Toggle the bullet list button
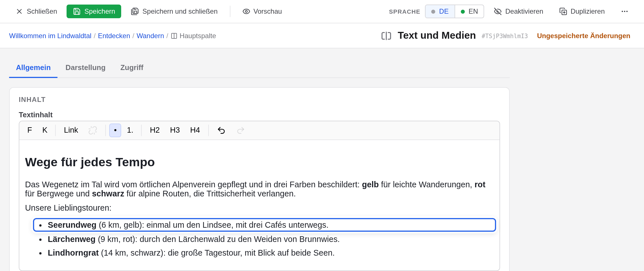The image size is (644, 271). [115, 130]
